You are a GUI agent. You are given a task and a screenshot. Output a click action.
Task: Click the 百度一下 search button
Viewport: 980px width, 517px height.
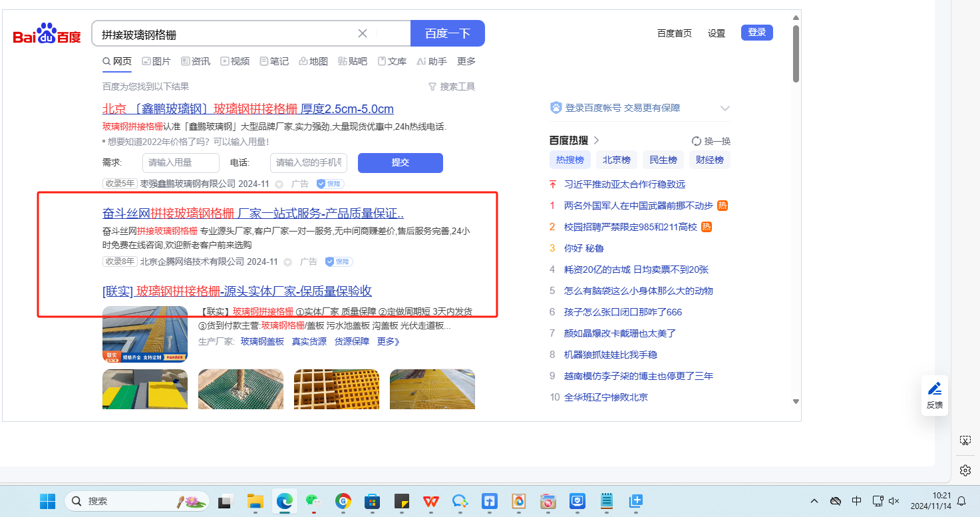(x=448, y=33)
